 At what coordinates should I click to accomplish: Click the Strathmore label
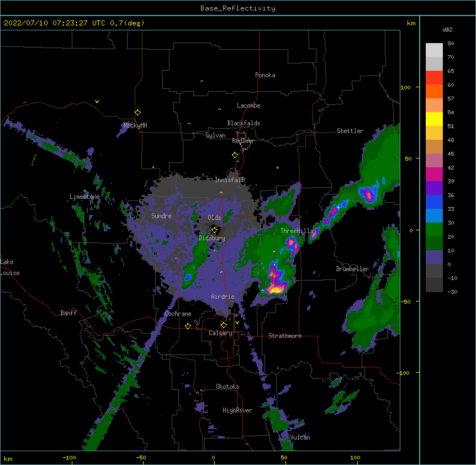(x=285, y=336)
